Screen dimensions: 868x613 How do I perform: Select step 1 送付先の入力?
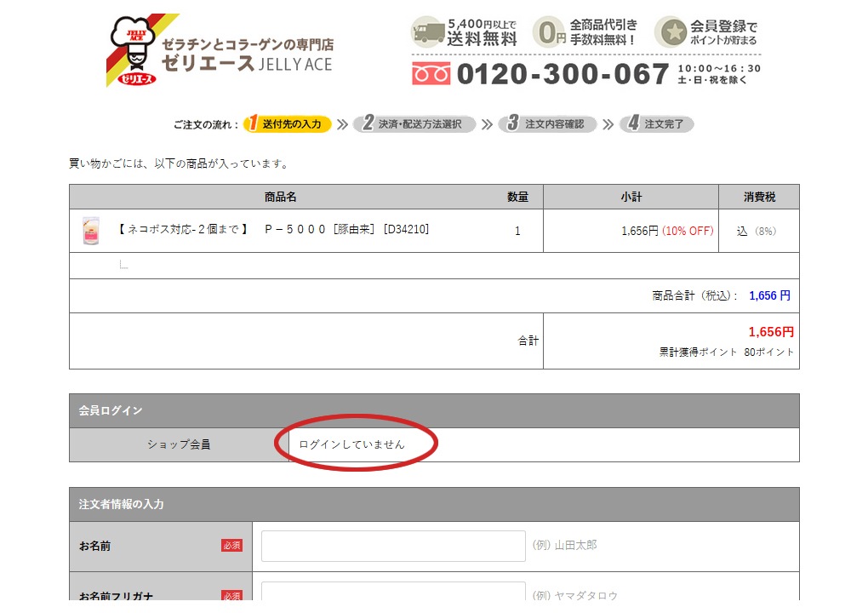click(x=288, y=124)
